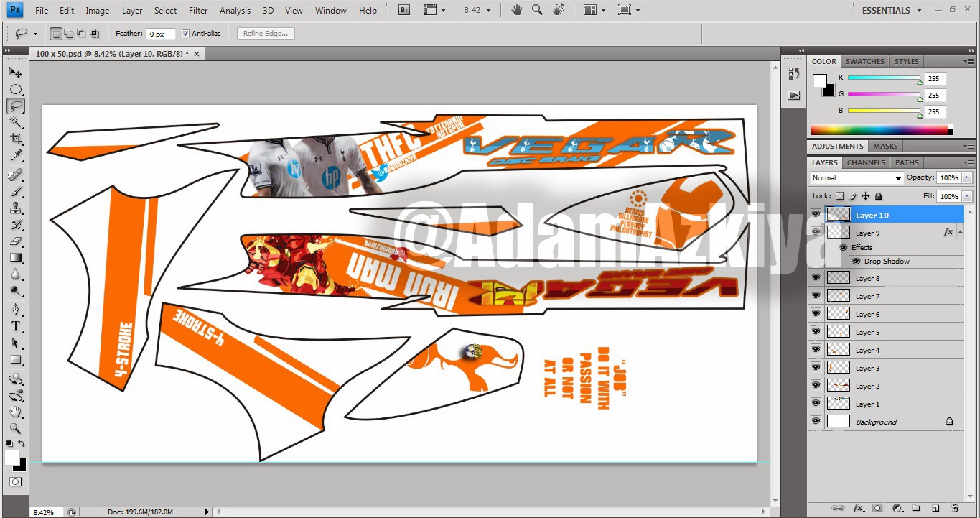Add a layer mask to Layer 10
Image resolution: width=980 pixels, height=518 pixels.
tap(877, 508)
